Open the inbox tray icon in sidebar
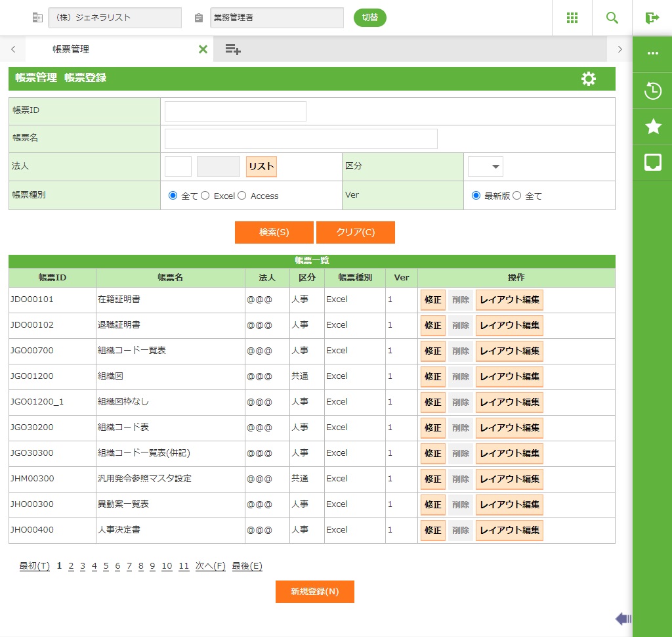The height and width of the screenshot is (637, 672). click(653, 162)
